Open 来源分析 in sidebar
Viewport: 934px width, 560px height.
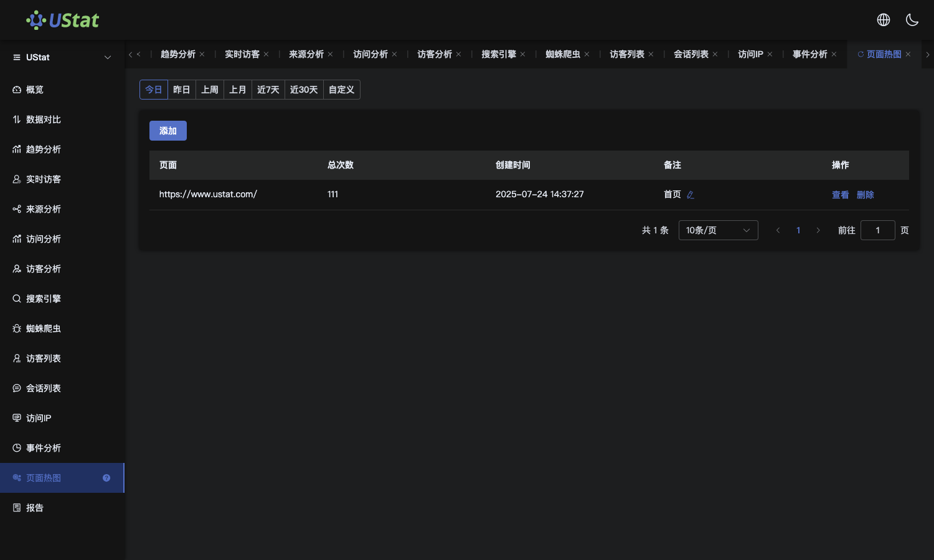(x=62, y=209)
